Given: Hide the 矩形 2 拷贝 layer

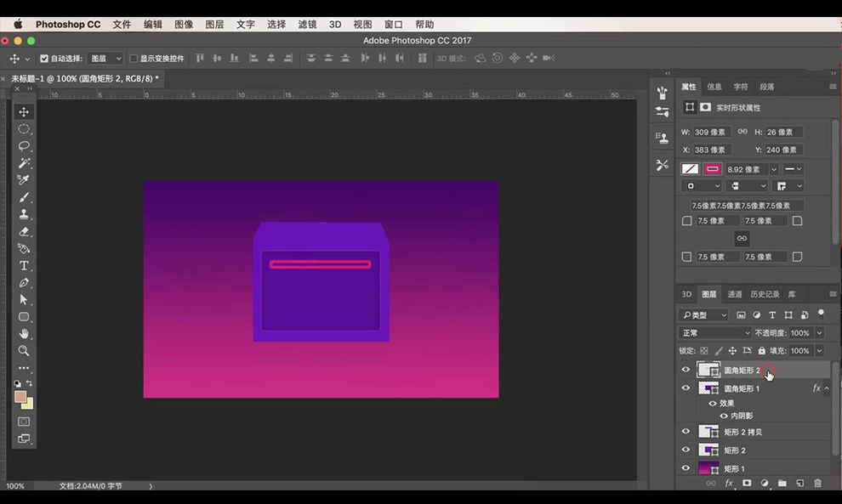Looking at the screenshot, I should [x=686, y=431].
